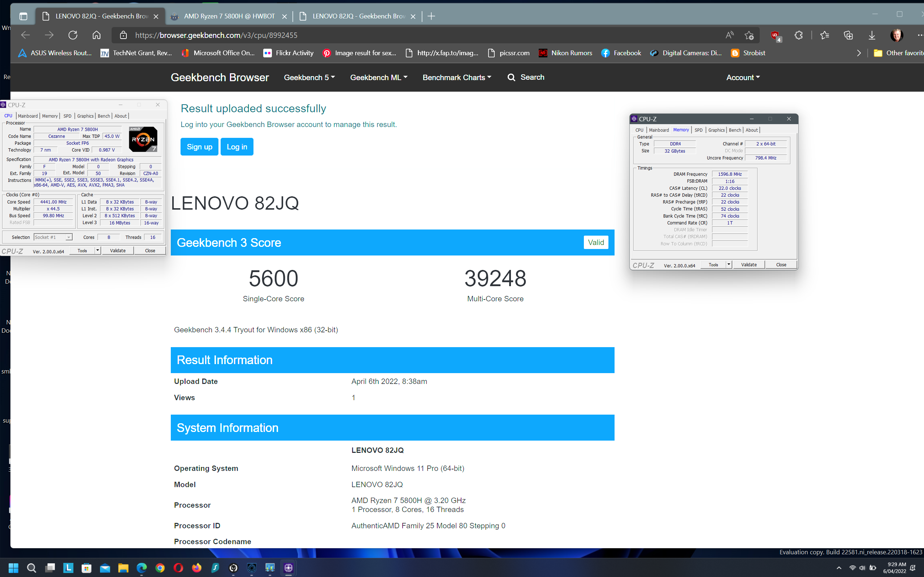The width and height of the screenshot is (924, 577).
Task: Go forward with the browser forward arrow
Action: click(49, 35)
